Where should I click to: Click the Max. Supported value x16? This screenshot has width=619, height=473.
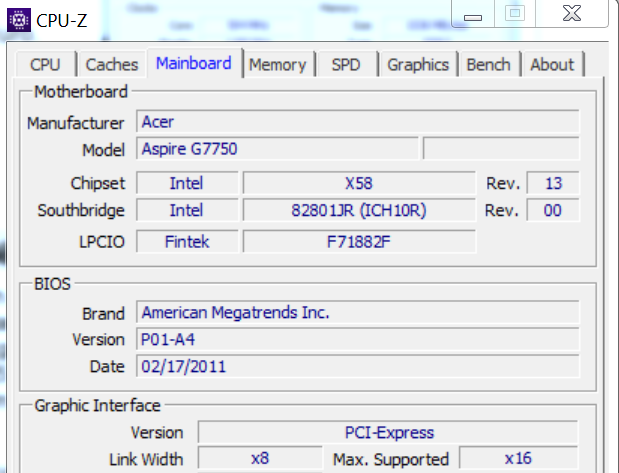518,458
